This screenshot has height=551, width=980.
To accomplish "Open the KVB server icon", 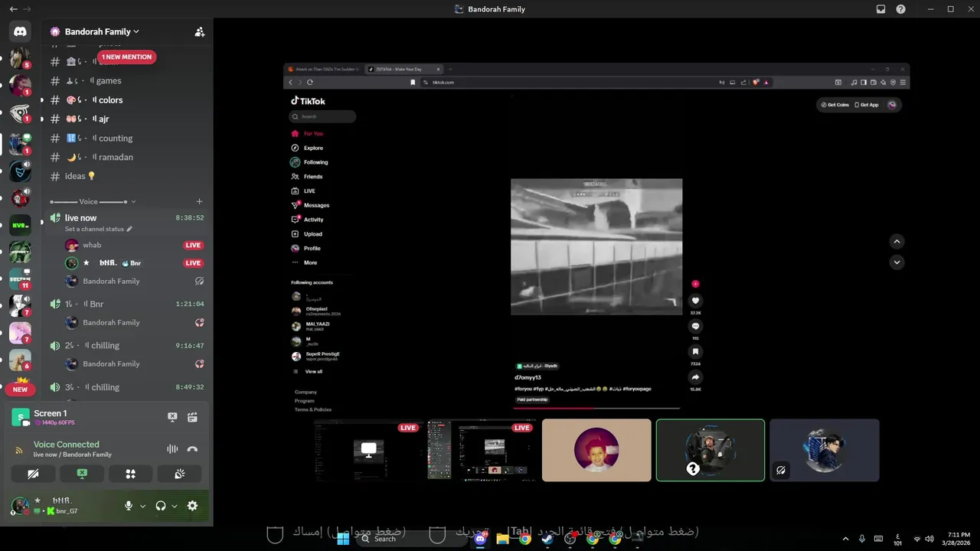I will point(20,225).
